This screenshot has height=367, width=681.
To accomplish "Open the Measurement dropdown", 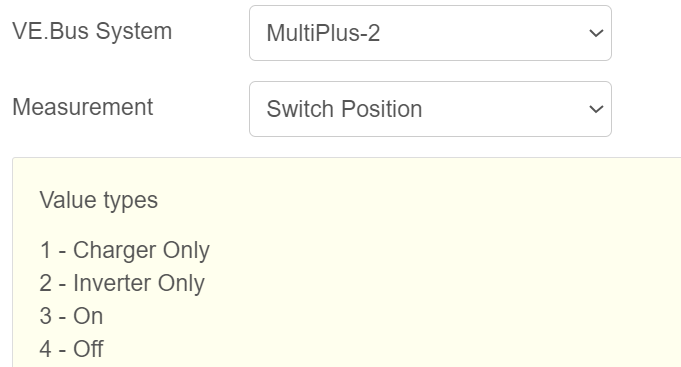I will tap(430, 109).
